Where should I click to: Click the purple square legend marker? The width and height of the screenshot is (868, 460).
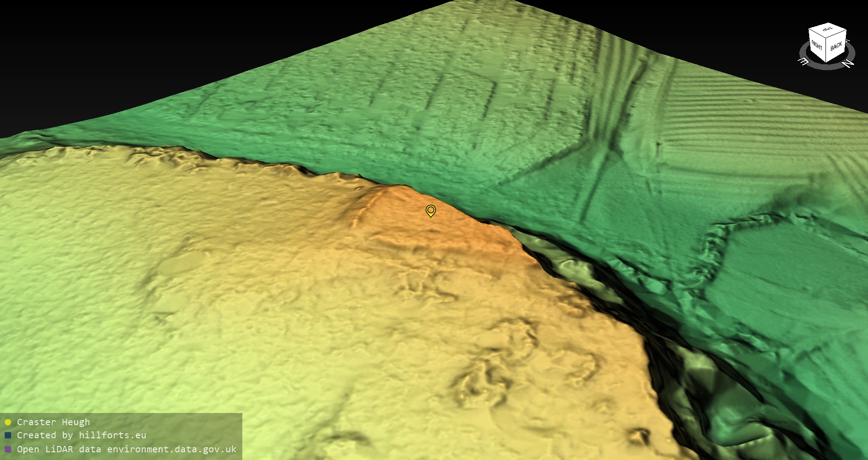pos(8,449)
